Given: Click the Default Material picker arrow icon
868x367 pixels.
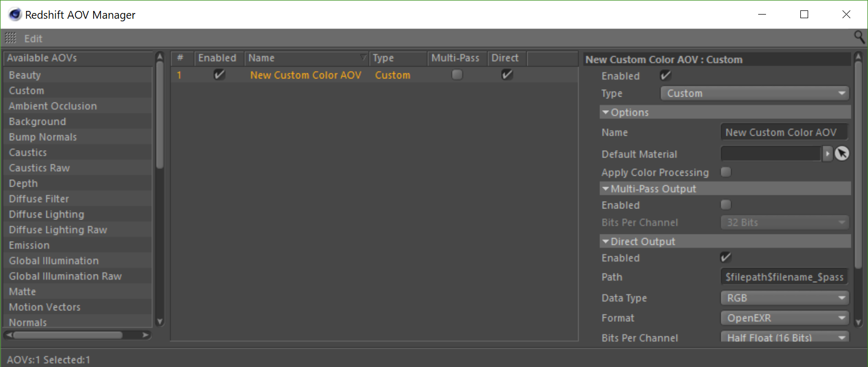Looking at the screenshot, I should pyautogui.click(x=842, y=153).
